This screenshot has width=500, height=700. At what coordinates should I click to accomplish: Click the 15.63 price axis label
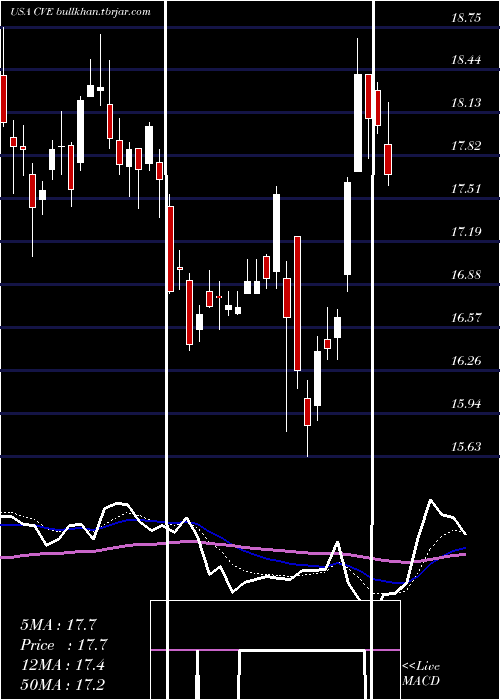click(466, 447)
